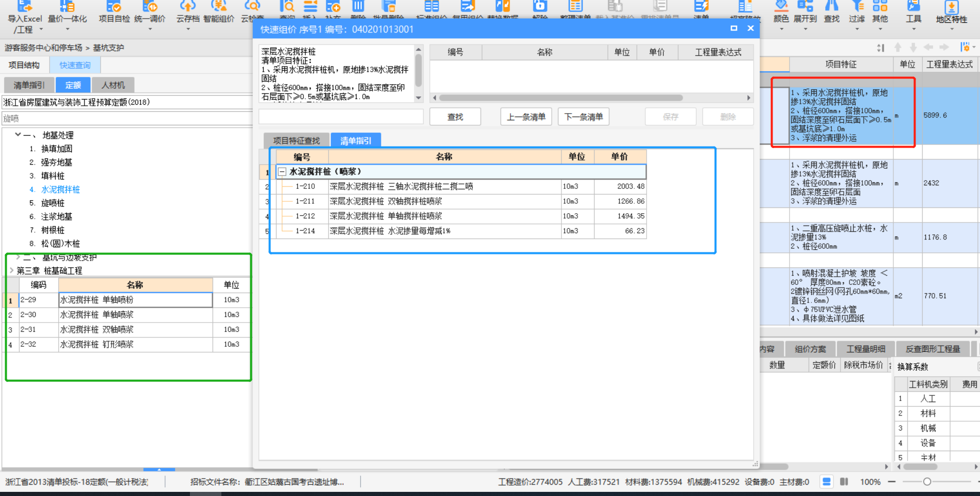The height and width of the screenshot is (496, 980).
Task: Click the 旋喷 search input field
Action: point(127,118)
